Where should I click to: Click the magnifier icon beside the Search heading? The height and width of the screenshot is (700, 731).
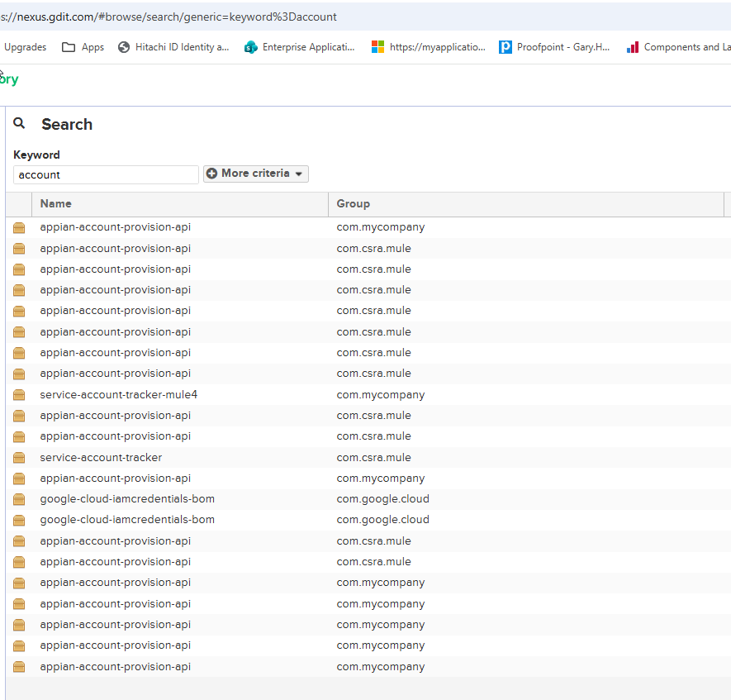click(20, 124)
